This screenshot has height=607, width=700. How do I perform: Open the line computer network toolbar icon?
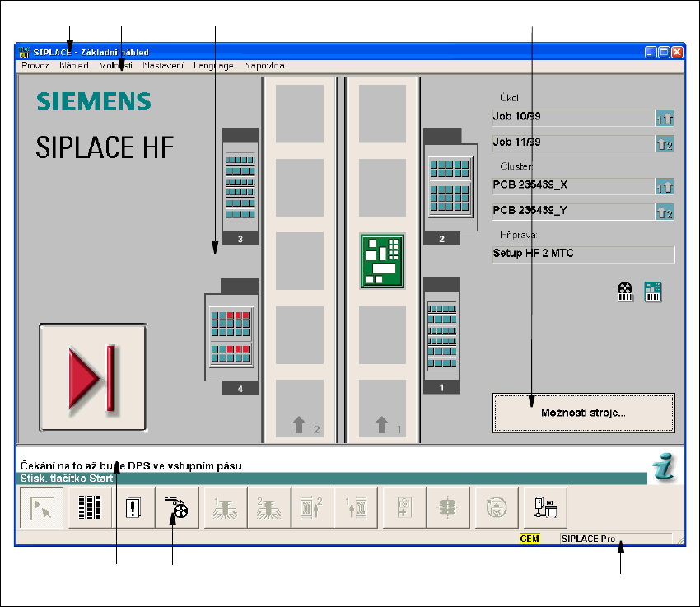[x=545, y=507]
